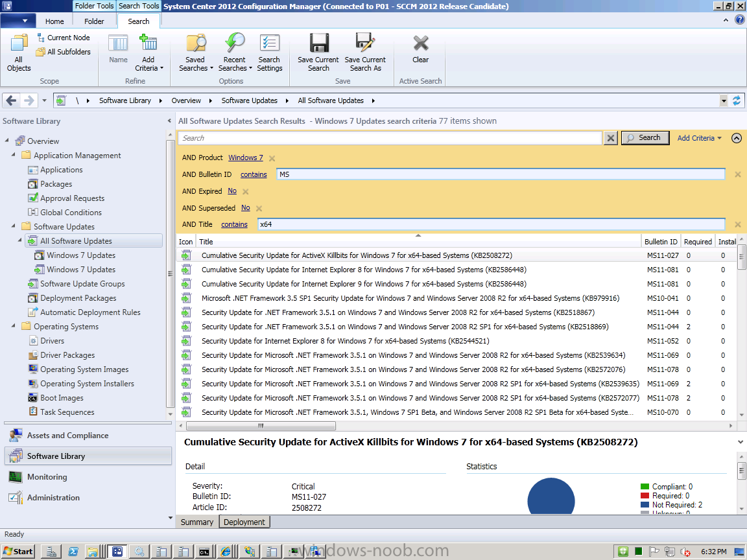Click the Windows Start button

18,552
